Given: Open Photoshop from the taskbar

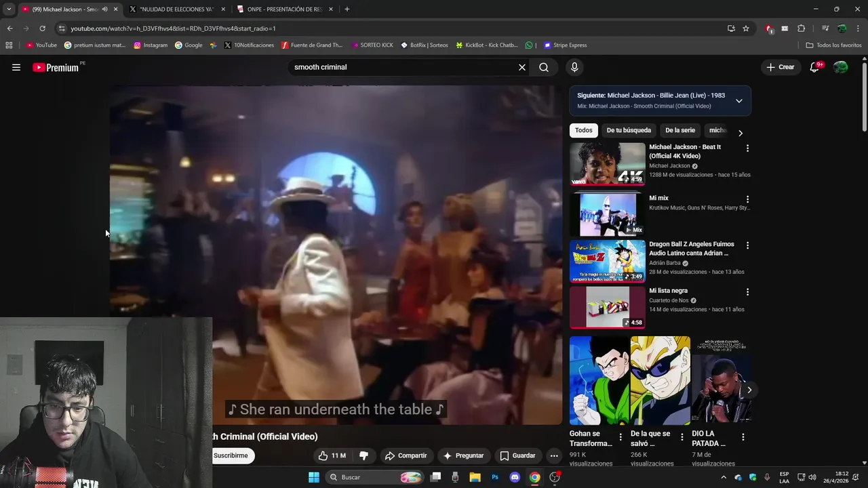Looking at the screenshot, I should (x=495, y=477).
